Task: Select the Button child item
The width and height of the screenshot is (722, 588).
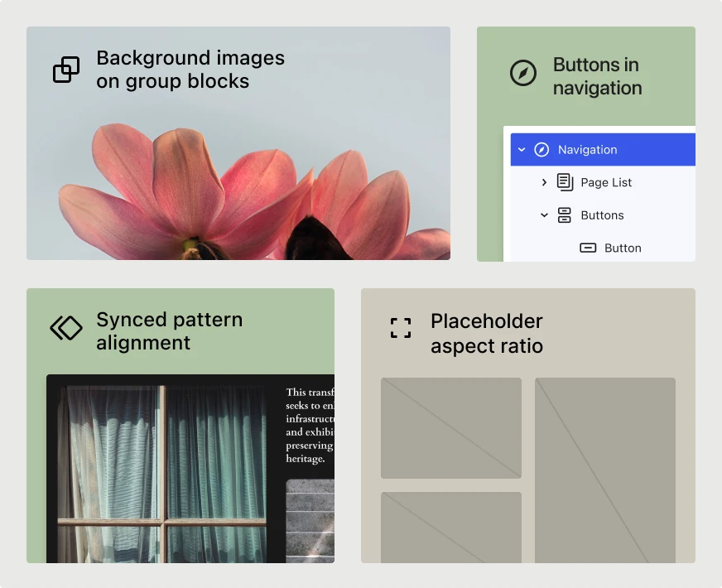Action: [623, 248]
